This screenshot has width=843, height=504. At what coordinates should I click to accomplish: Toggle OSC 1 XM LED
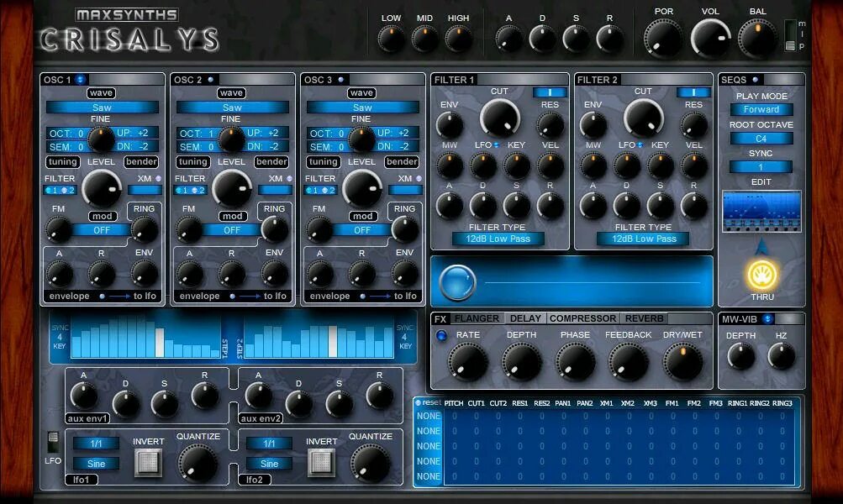pos(158,178)
